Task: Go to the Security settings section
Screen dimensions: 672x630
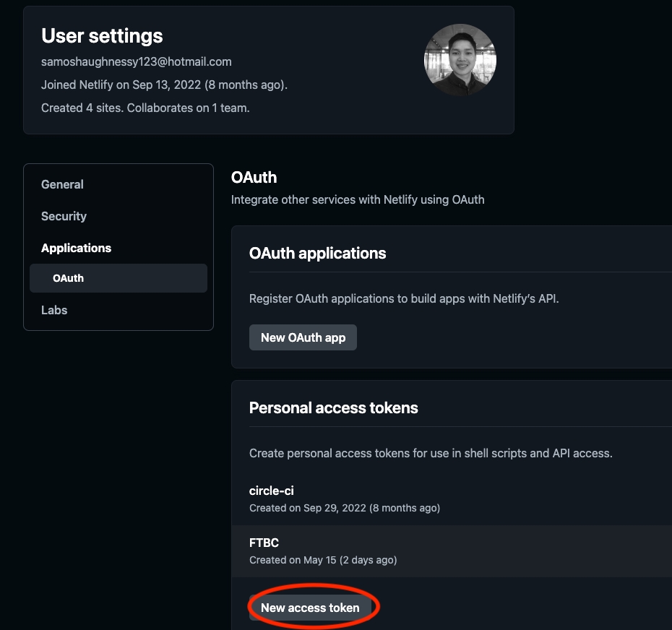Action: coord(64,216)
